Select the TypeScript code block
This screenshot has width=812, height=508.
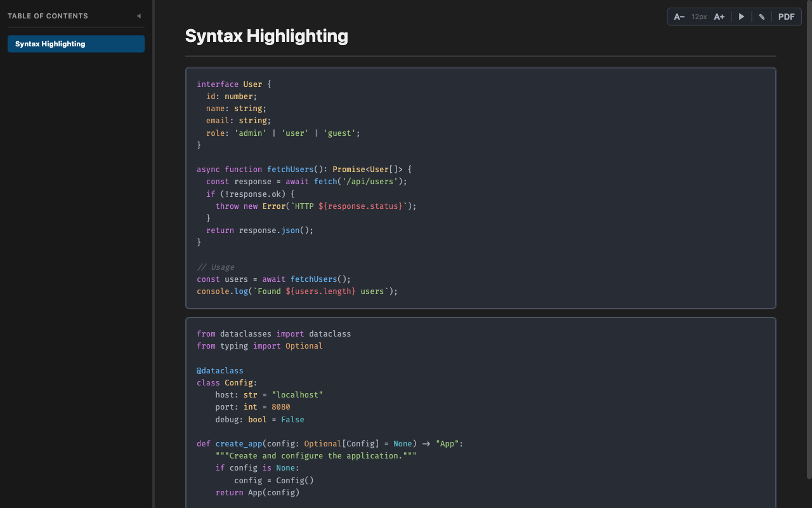(480, 187)
